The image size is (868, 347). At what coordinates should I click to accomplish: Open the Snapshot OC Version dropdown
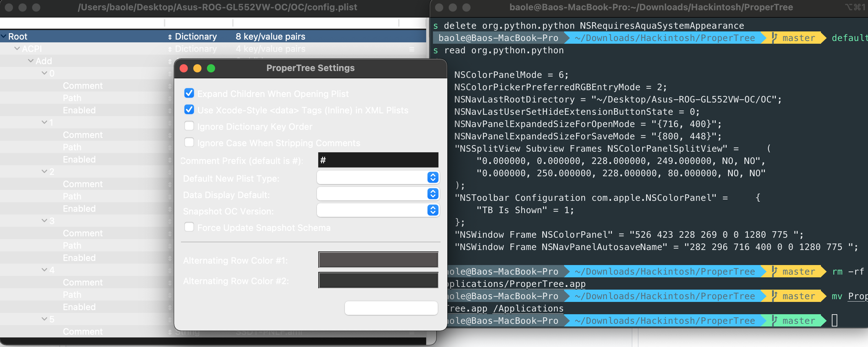(x=432, y=210)
